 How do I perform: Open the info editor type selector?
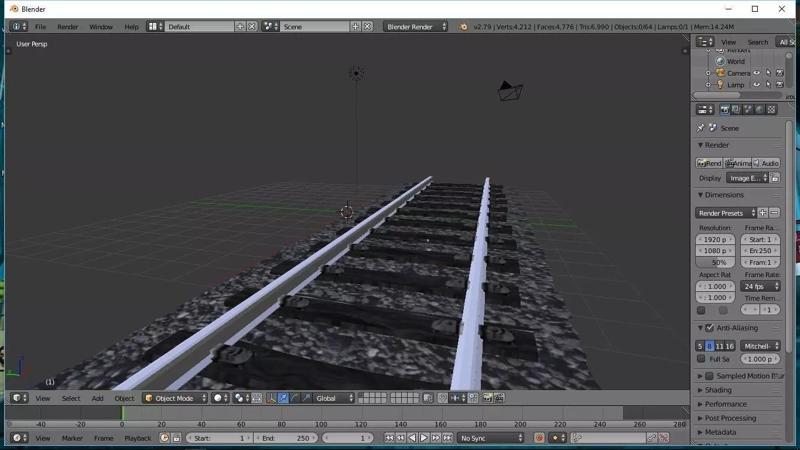tap(19, 27)
